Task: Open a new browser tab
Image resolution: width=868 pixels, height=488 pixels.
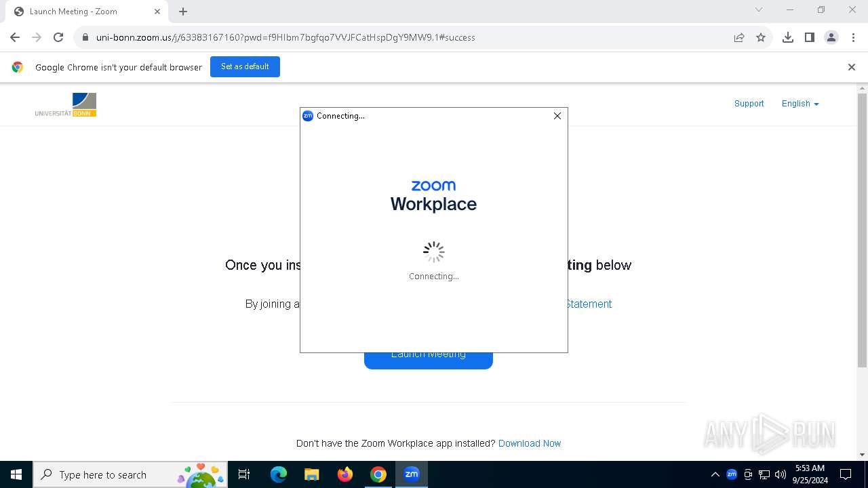Action: point(183,12)
